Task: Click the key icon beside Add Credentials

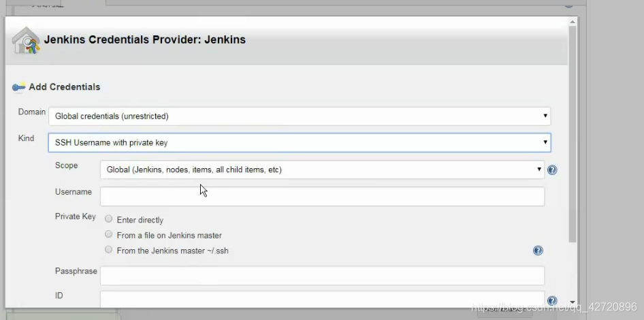Action: coord(19,87)
